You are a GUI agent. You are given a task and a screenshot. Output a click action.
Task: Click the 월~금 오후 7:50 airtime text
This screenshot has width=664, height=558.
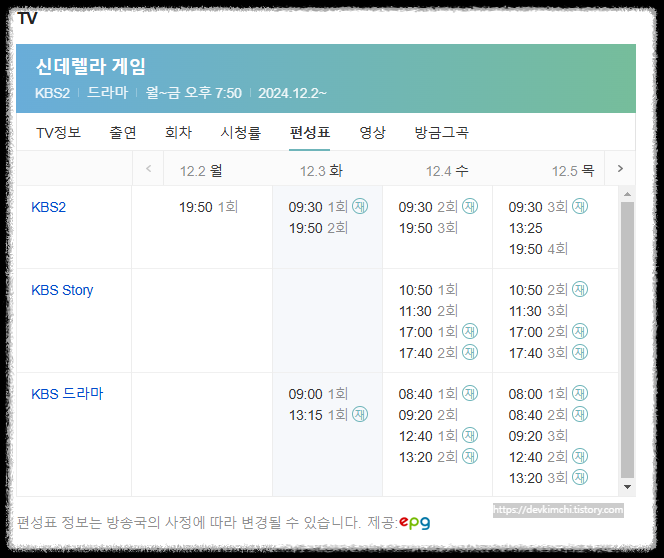[x=194, y=93]
